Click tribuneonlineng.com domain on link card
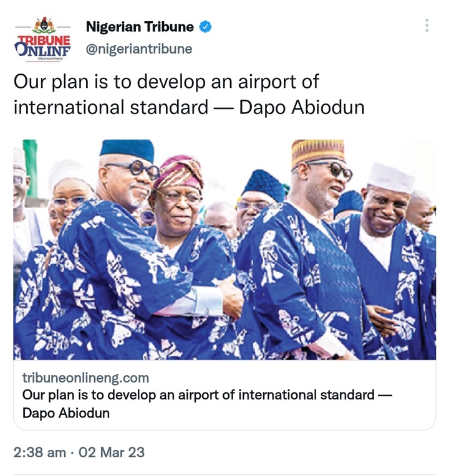This screenshot has height=476, width=449. pos(85,378)
